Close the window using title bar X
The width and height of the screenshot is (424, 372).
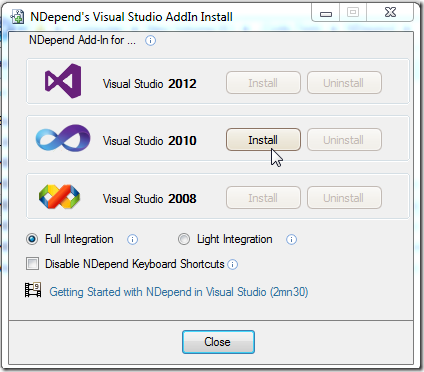390,13
